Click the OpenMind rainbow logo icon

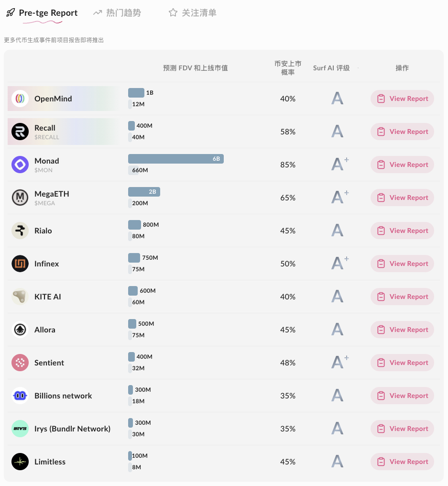(x=20, y=99)
